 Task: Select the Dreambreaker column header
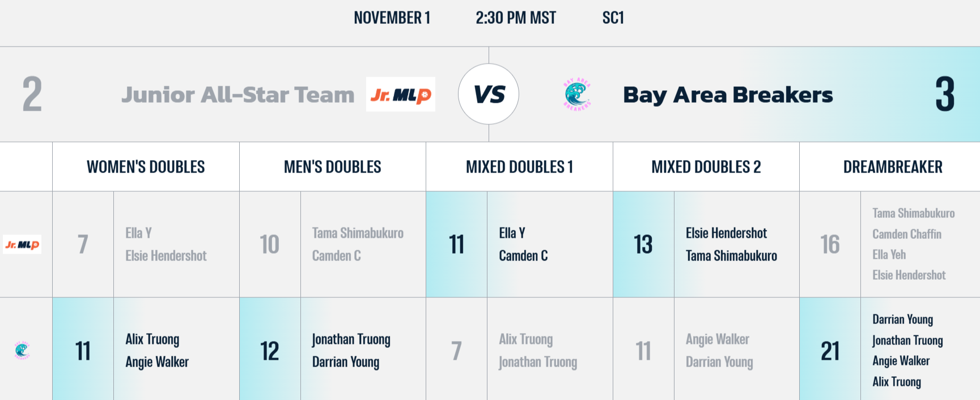pyautogui.click(x=892, y=167)
